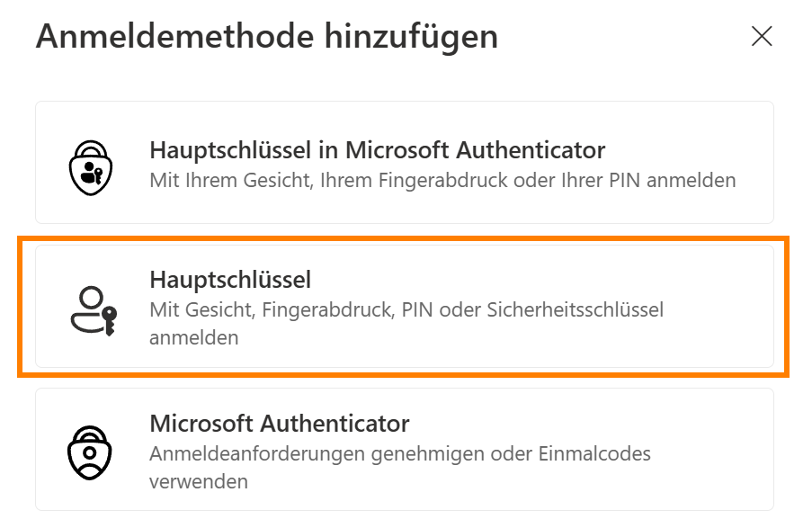Close the Anmeldemethode hinzufügen dialog
This screenshot has height=519, width=812.
762,36
